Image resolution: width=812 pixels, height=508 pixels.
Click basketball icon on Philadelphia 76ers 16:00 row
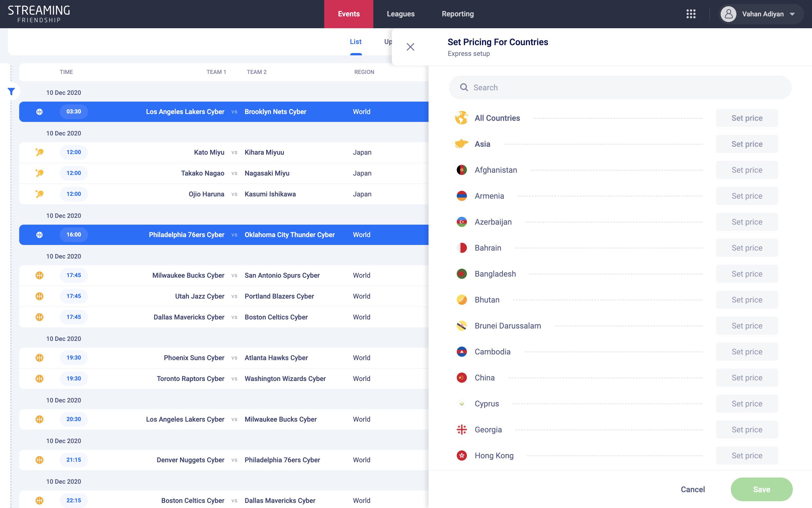(x=39, y=235)
